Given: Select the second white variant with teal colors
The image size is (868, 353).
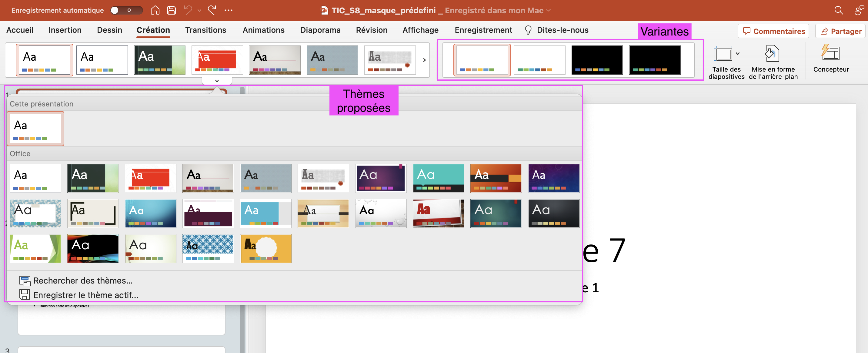Looking at the screenshot, I should [539, 60].
